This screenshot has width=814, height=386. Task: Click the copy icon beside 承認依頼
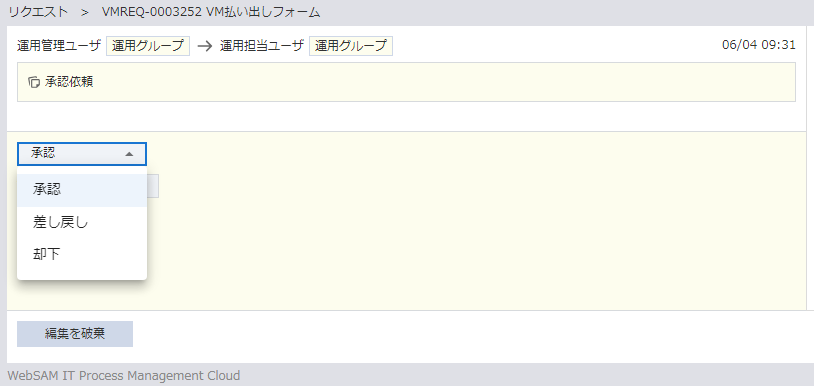coord(34,82)
